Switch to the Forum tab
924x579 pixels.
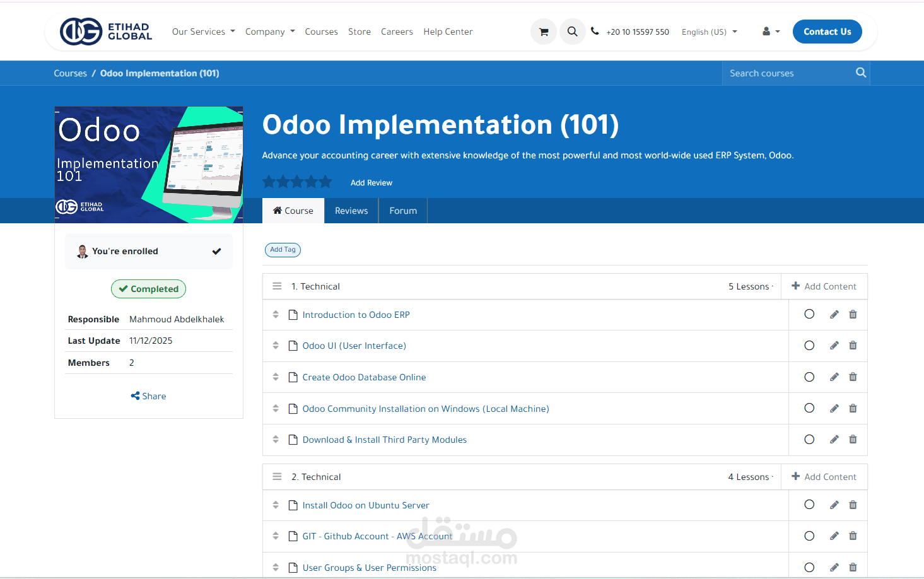pyautogui.click(x=403, y=211)
